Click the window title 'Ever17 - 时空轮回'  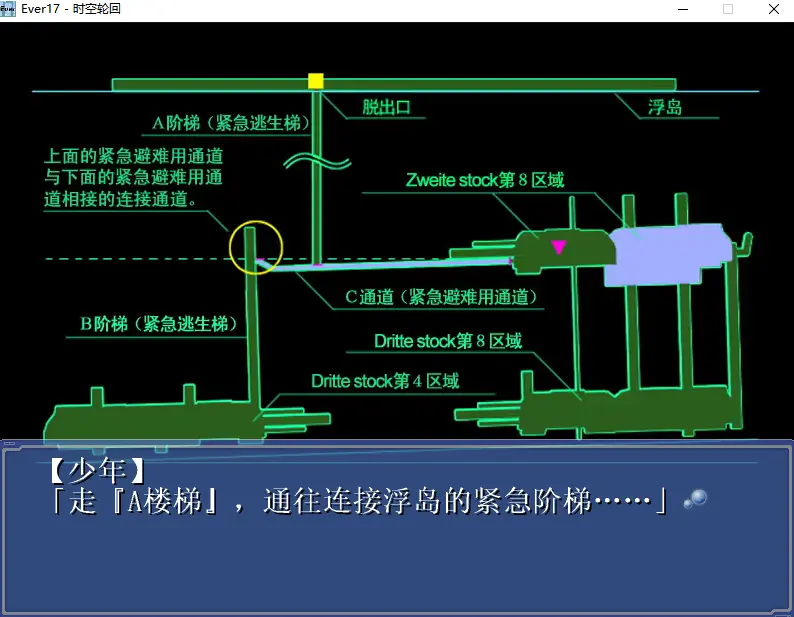click(71, 9)
